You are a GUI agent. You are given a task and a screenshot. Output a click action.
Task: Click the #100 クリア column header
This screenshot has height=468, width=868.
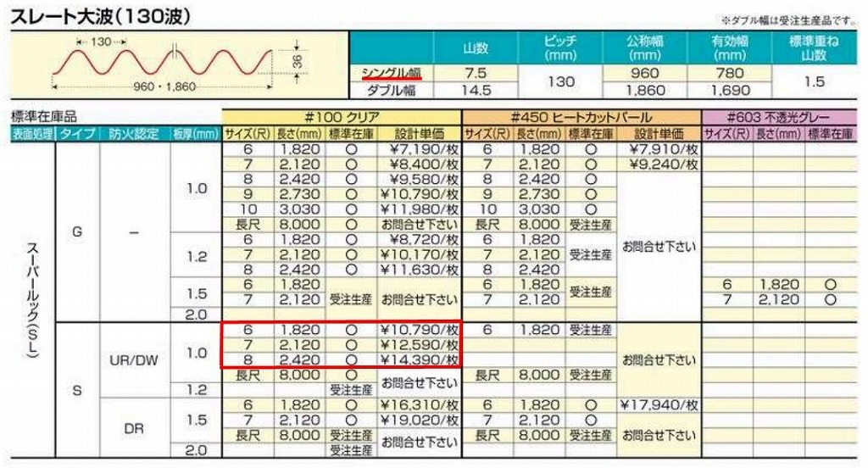[342, 118]
